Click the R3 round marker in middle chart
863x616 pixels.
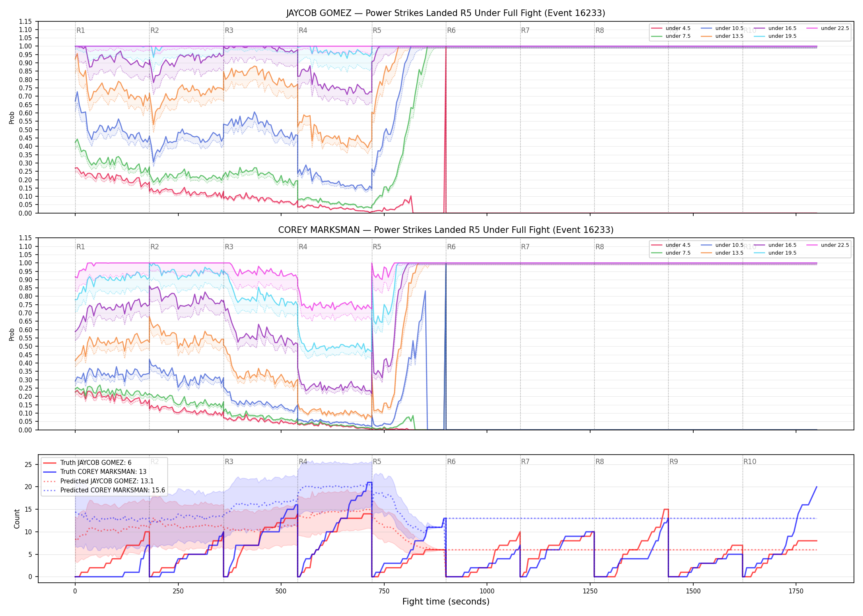(x=229, y=247)
